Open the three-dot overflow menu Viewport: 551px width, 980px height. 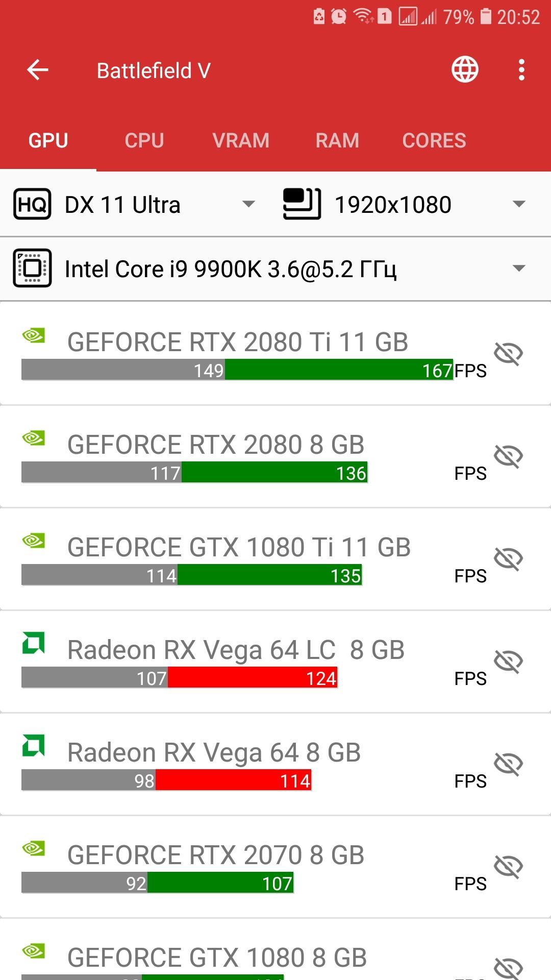pyautogui.click(x=521, y=70)
